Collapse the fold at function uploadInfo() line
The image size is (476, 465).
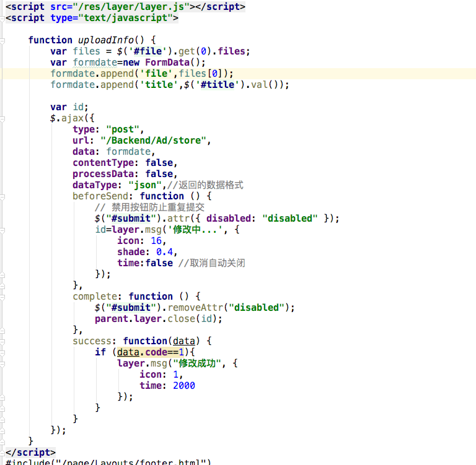[2, 41]
